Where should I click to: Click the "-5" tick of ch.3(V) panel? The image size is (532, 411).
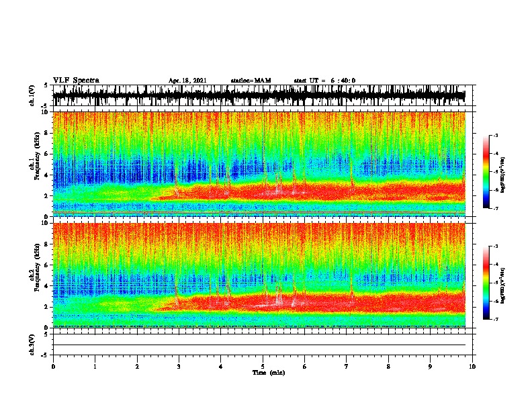click(x=45, y=355)
